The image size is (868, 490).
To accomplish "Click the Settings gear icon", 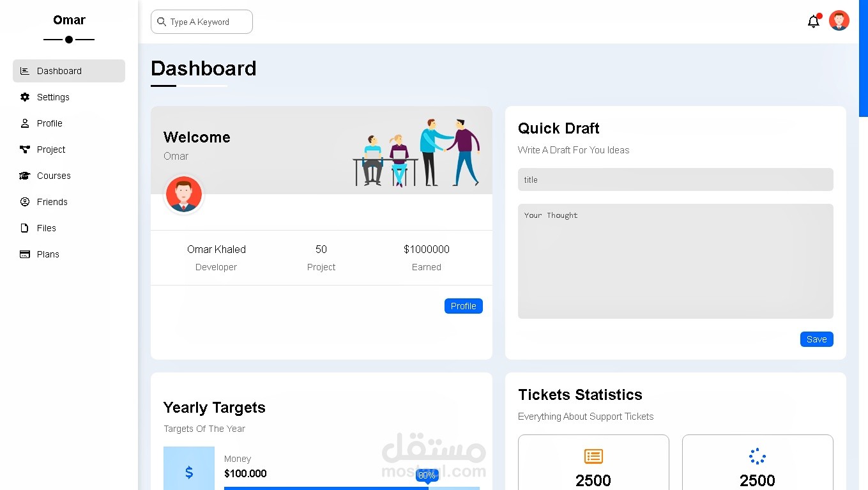I will (24, 96).
